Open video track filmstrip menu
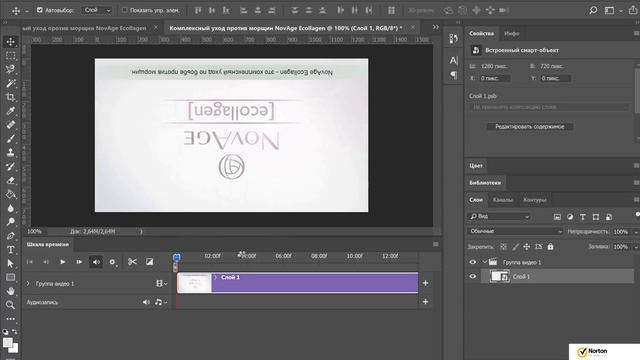 [x=162, y=283]
